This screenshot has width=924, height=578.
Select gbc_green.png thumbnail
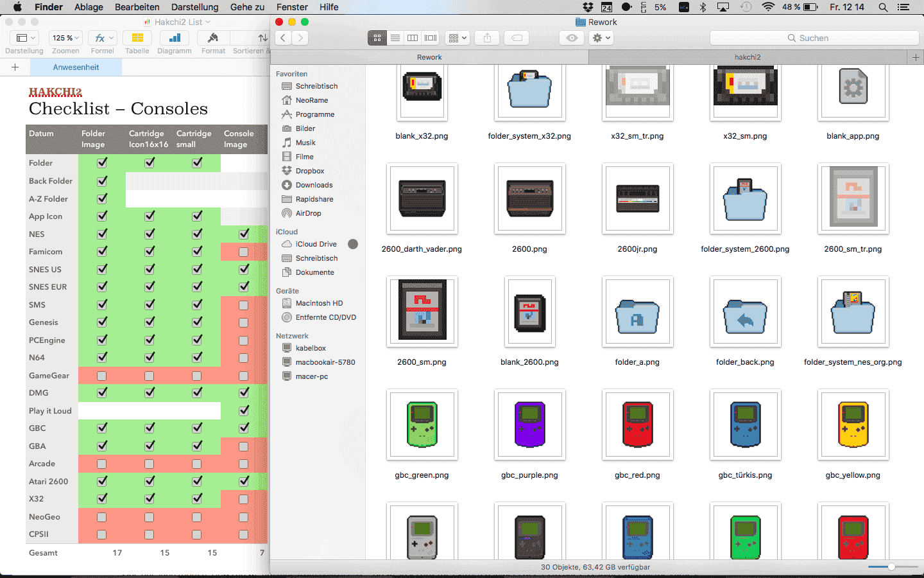tap(422, 425)
